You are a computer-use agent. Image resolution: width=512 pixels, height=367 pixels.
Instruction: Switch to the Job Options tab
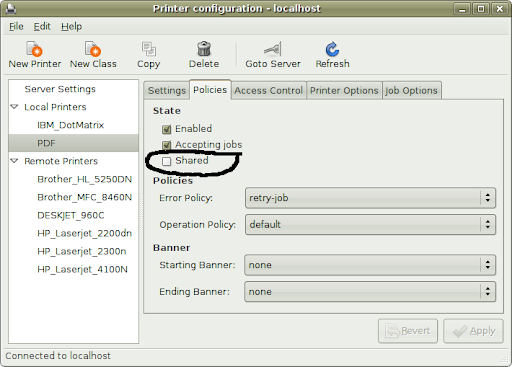coord(412,90)
